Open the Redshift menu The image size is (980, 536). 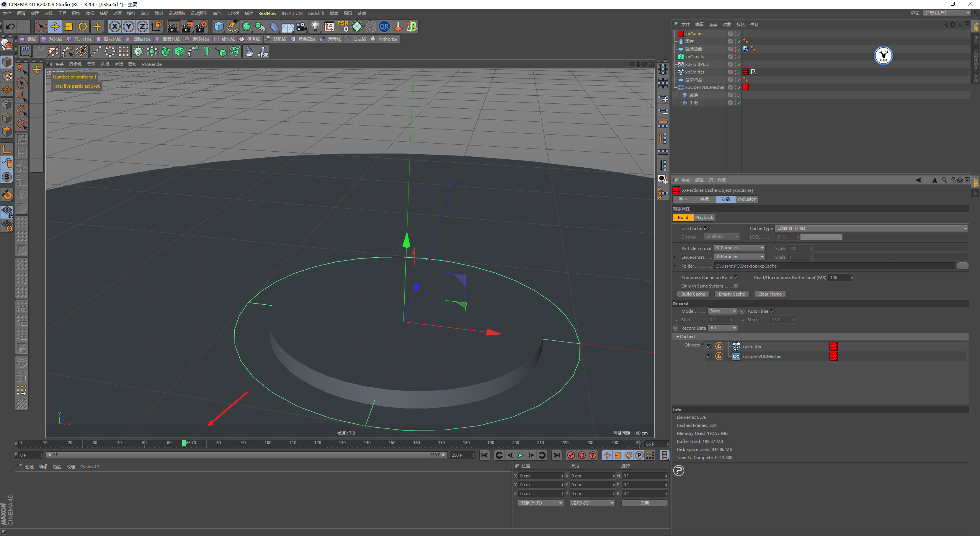(x=316, y=13)
